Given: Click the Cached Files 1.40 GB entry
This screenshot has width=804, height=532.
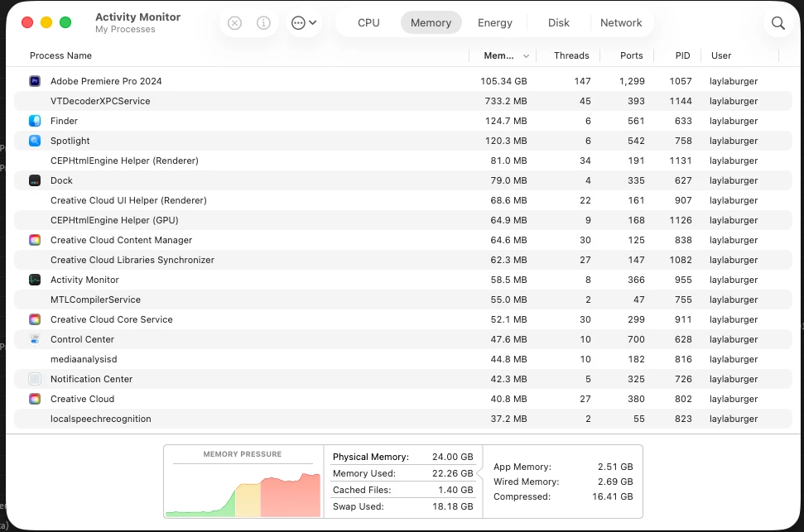Looking at the screenshot, I should tap(402, 490).
